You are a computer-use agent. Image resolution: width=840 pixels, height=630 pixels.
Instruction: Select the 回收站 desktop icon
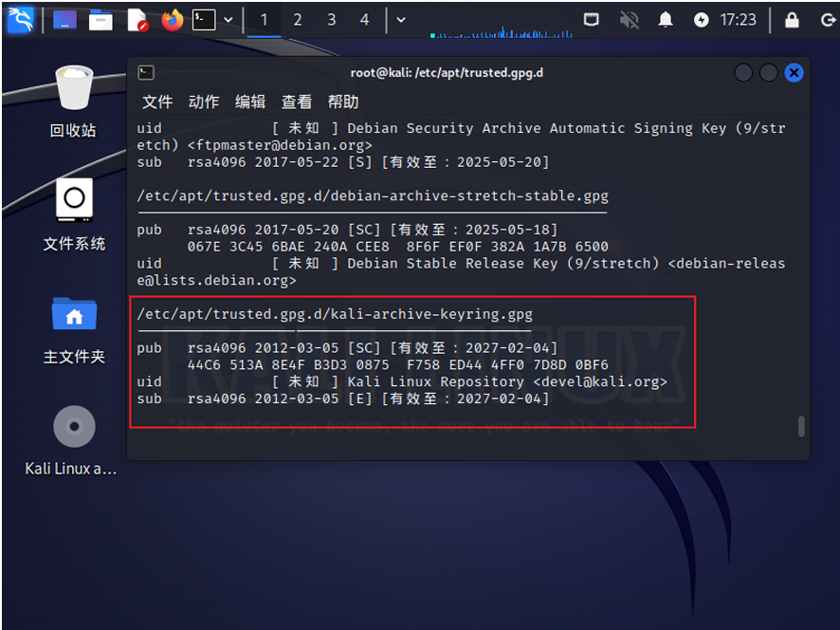(x=73, y=101)
